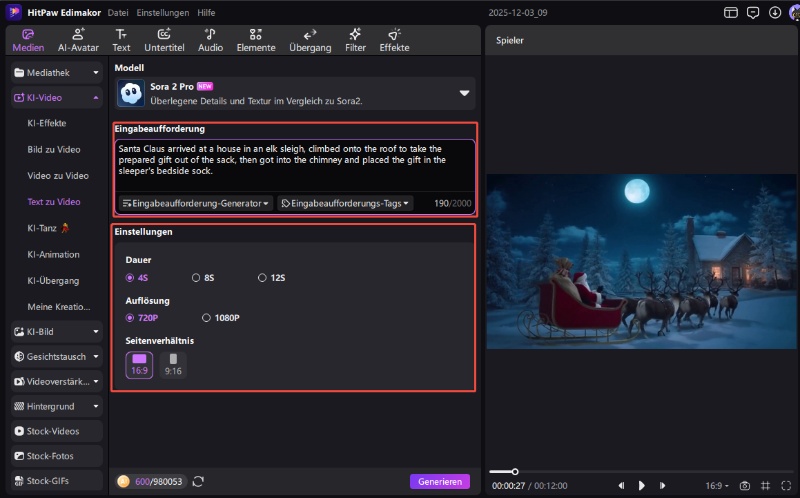Open the feedback message icon

[x=753, y=13]
